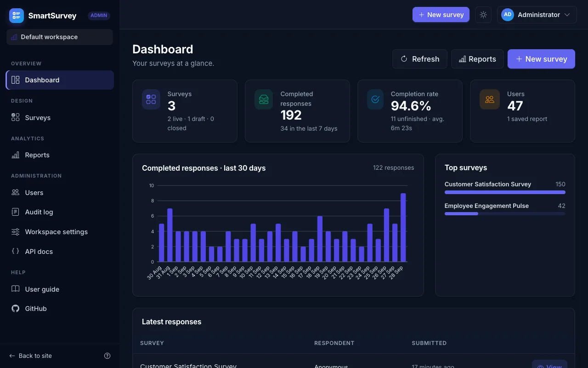This screenshot has height=368, width=588.
Task: Click the SURVEY column header
Action: (152, 343)
